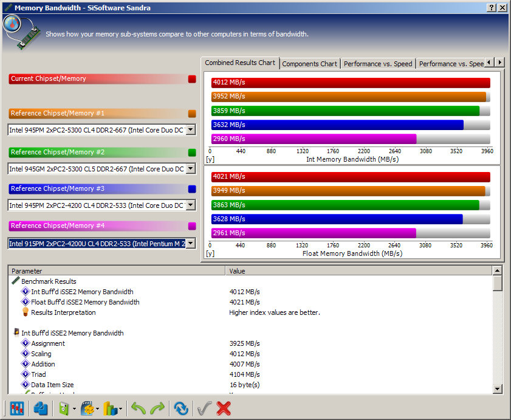Image resolution: width=511 pixels, height=420 pixels.
Task: Click the green 3859 MB/s bar in Int chart
Action: pos(346,111)
